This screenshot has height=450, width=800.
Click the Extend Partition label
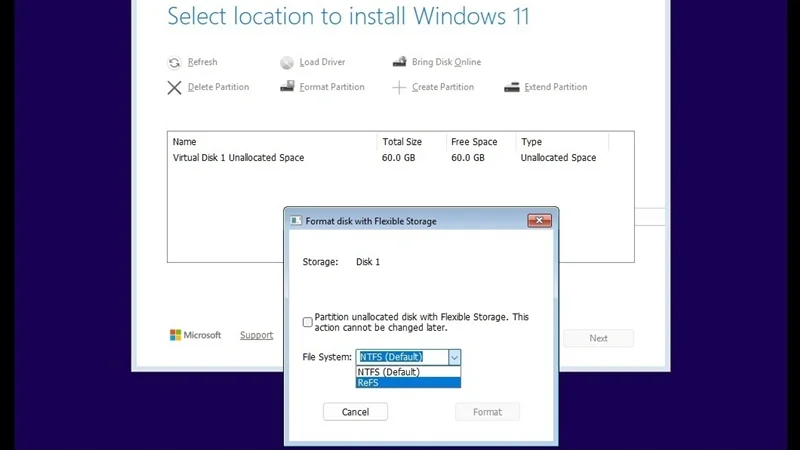coord(556,87)
